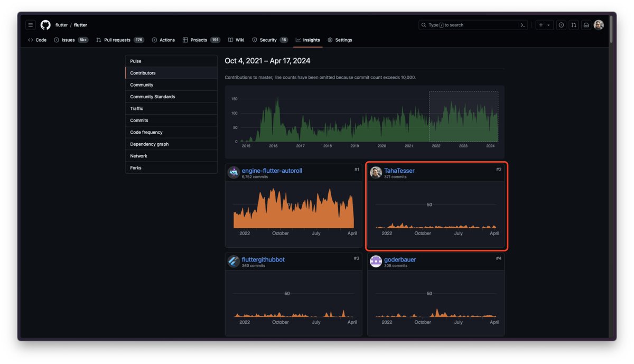
Task: Select Code frequency in the sidebar
Action: (x=171, y=133)
